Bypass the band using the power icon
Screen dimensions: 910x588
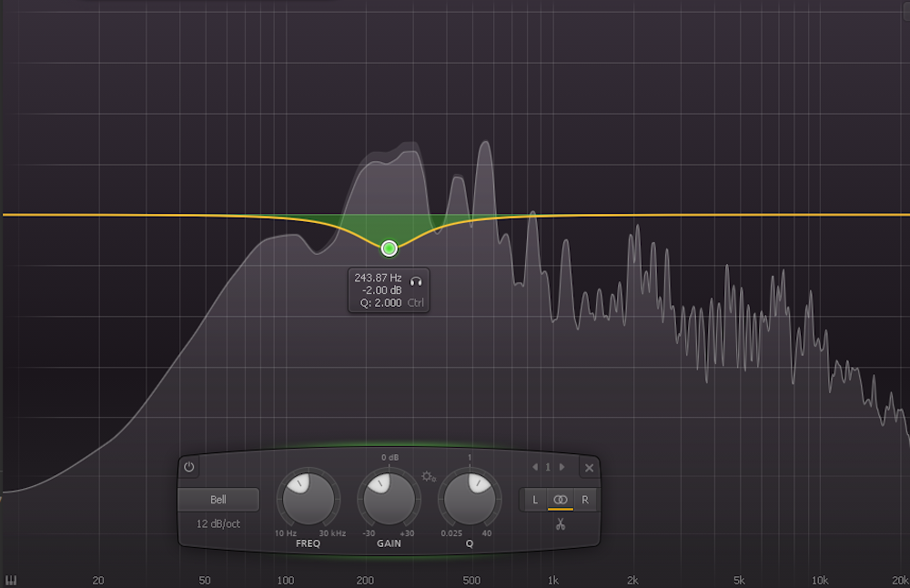(188, 466)
